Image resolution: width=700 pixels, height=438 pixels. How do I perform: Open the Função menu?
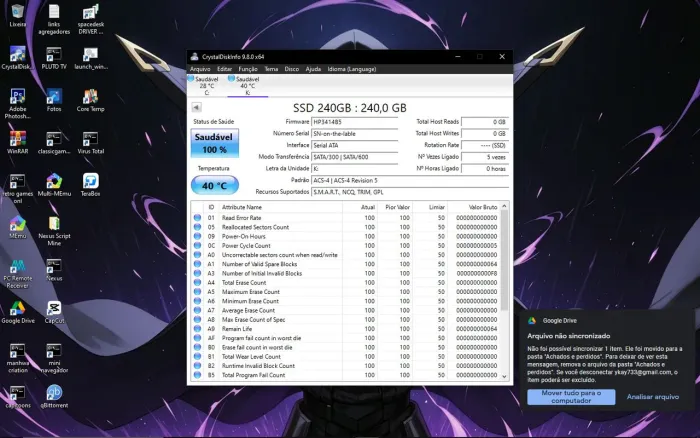point(248,69)
